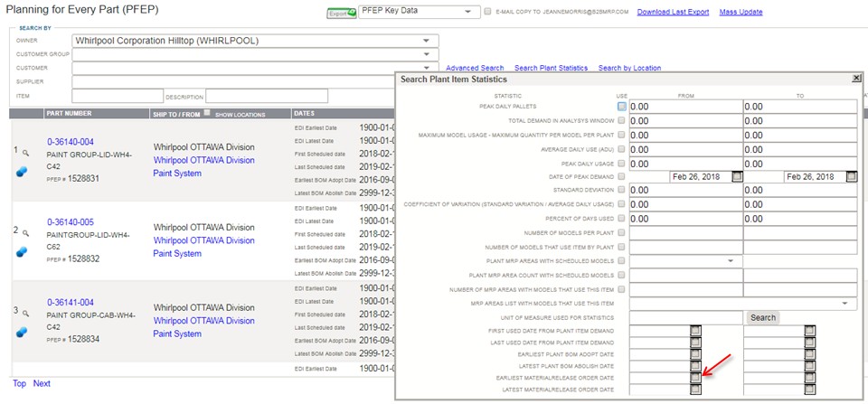Check Use box for Coefficient of Variation
This screenshot has width=868, height=404.
[x=622, y=203]
